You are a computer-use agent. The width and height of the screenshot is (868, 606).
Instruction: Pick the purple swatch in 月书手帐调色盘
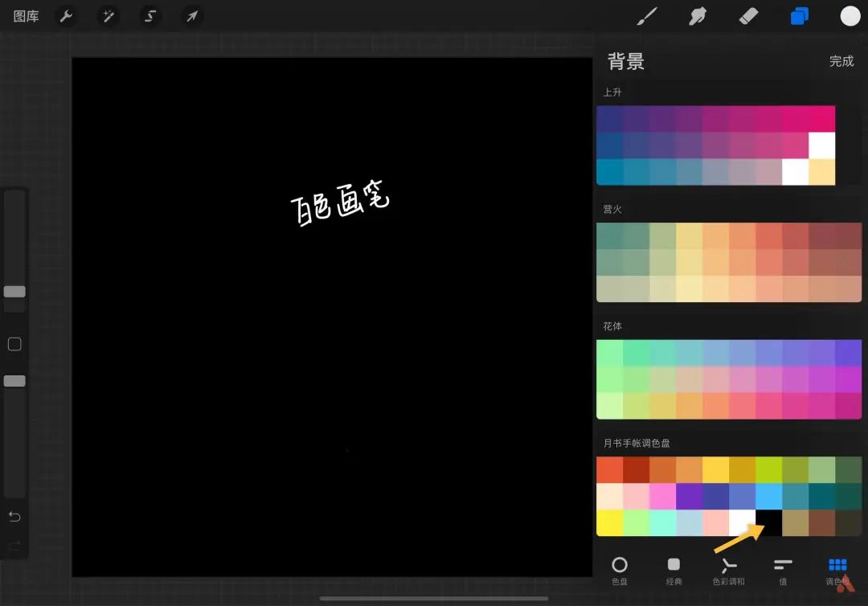click(690, 497)
